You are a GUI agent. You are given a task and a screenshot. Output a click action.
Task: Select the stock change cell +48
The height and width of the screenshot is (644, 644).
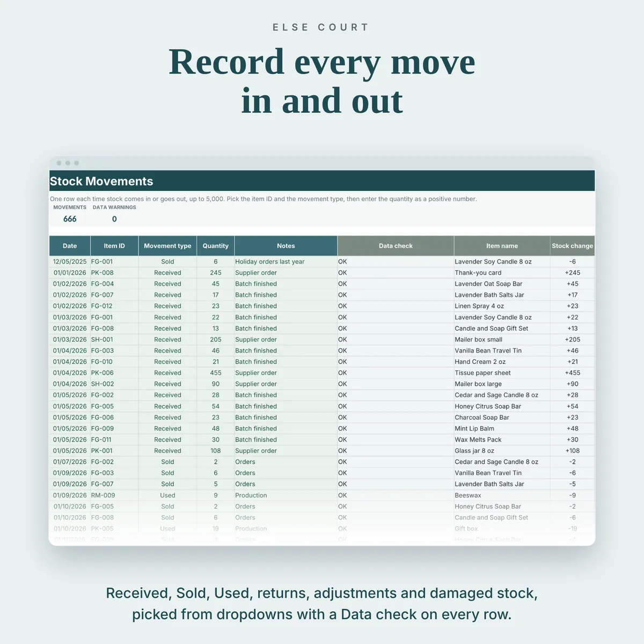[x=573, y=429]
